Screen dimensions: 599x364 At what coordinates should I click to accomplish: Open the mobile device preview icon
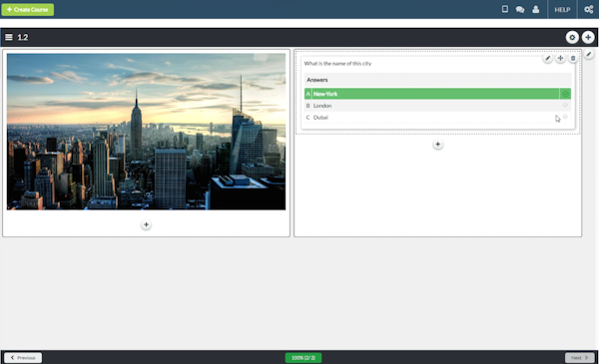[504, 9]
